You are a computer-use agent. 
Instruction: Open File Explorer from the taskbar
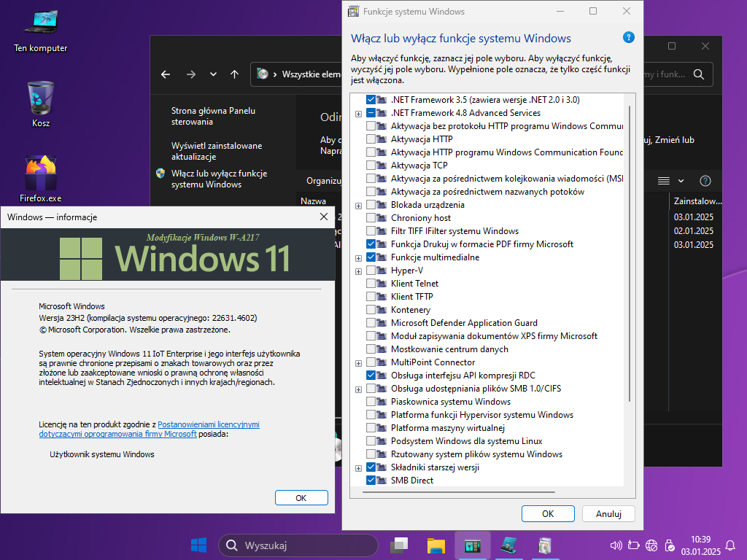tap(436, 545)
